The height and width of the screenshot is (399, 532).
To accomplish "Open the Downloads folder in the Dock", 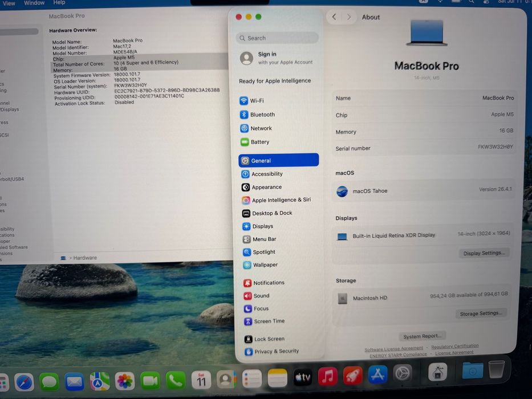I will pos(473,371).
